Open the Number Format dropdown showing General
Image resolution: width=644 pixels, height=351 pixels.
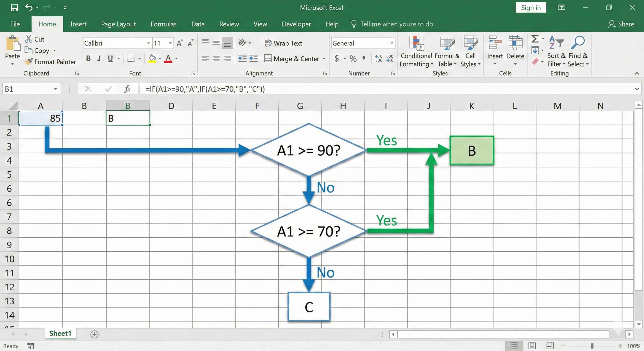[x=391, y=43]
